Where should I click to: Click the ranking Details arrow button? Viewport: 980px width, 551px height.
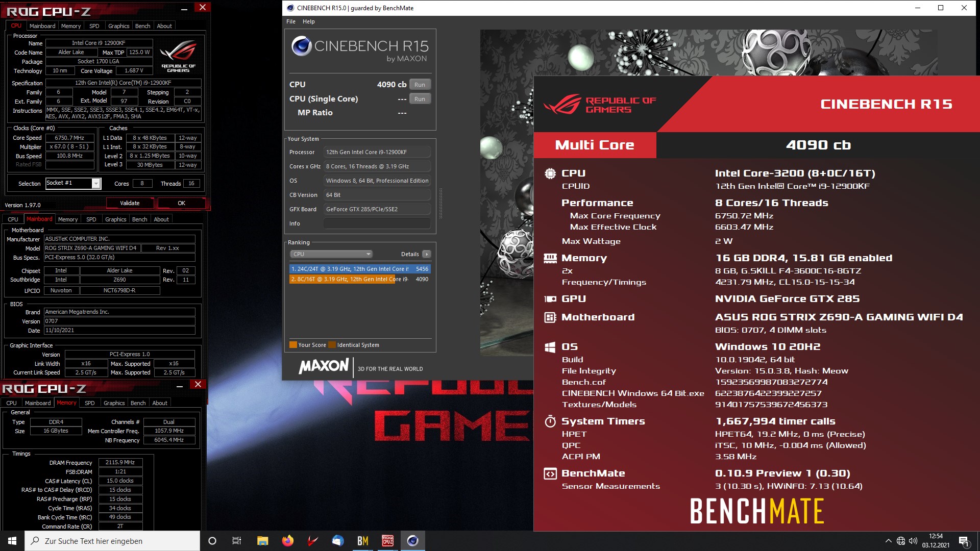point(427,254)
